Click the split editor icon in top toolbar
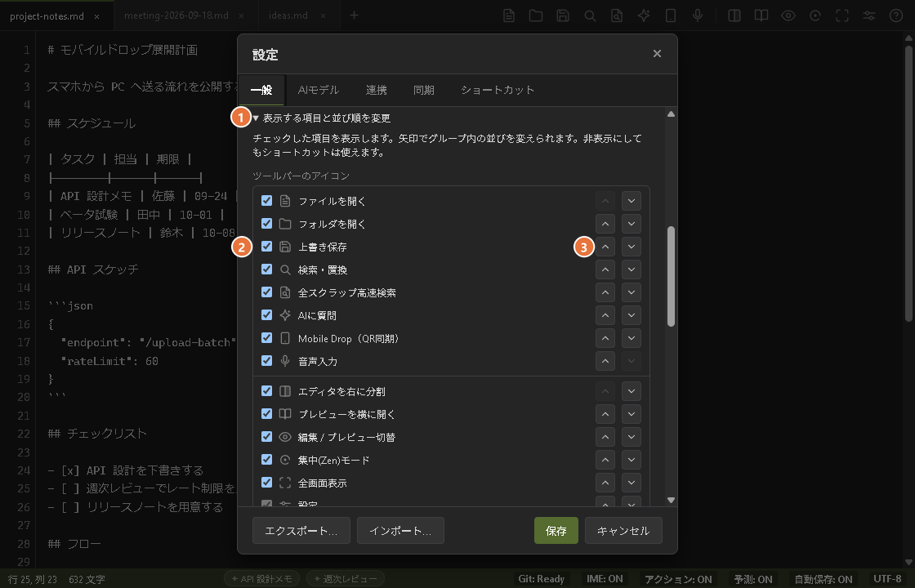Screen dimensions: 915x588 click(x=734, y=16)
